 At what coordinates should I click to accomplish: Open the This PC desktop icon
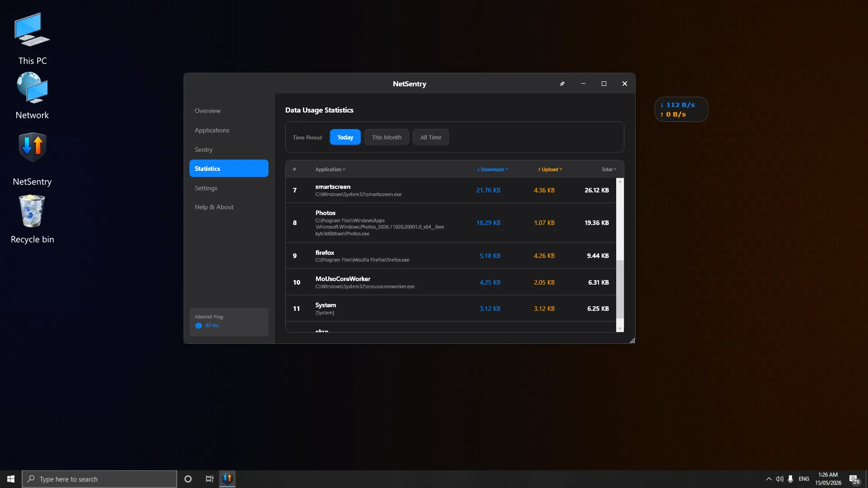(32, 39)
